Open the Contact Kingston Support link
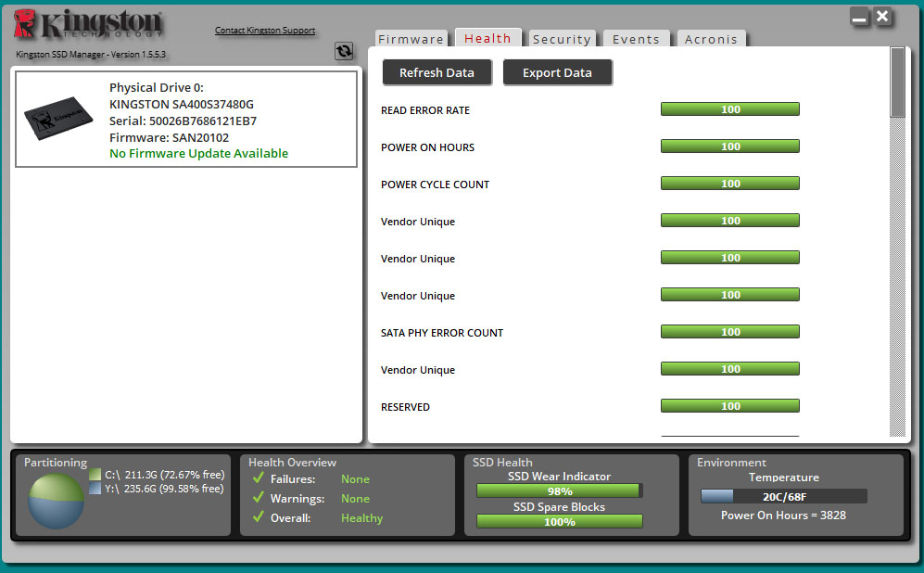Viewport: 924px width, 573px height. 264,30
